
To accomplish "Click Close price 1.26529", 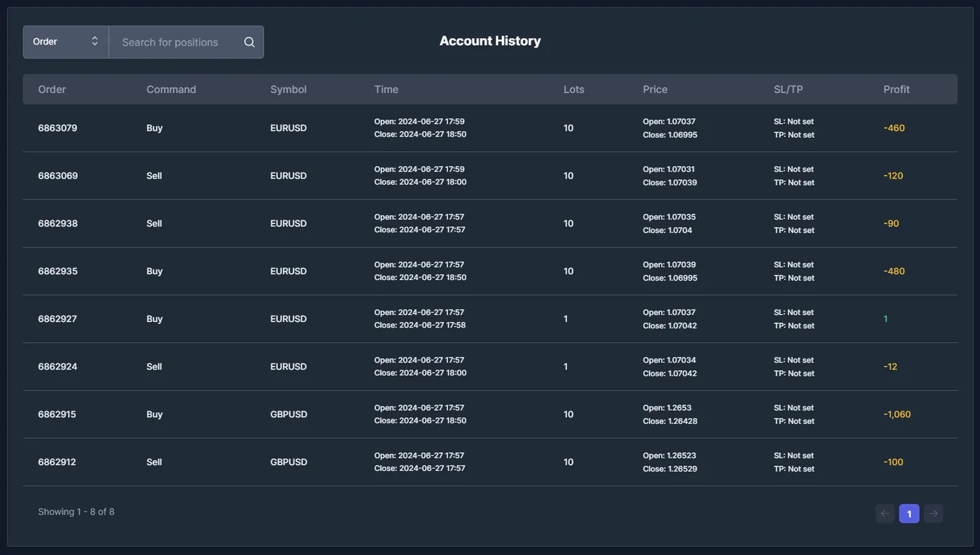I will pyautogui.click(x=670, y=468).
